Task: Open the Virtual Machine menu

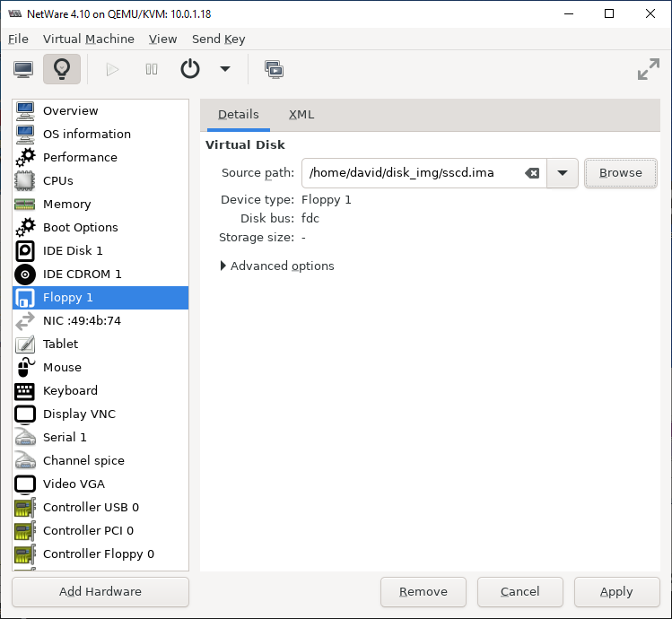Action: point(89,39)
